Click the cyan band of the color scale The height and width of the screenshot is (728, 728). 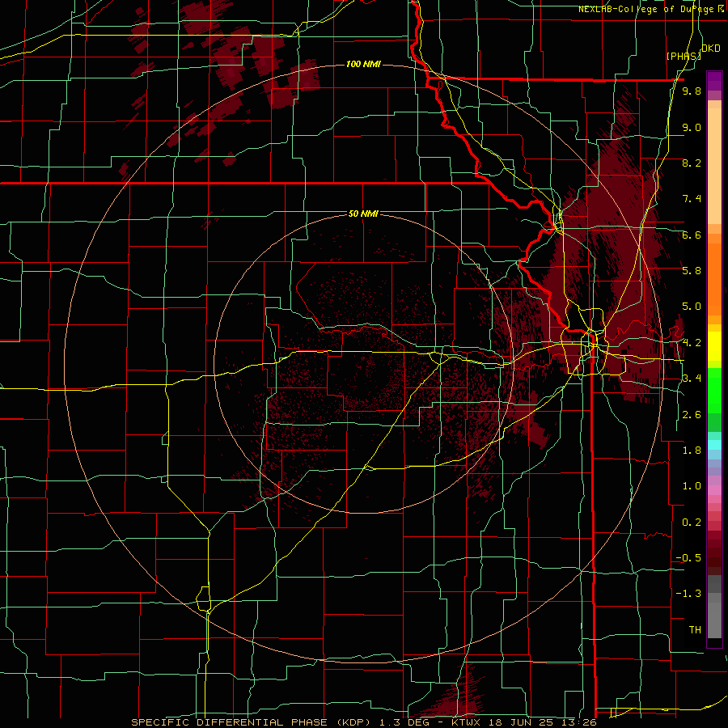(x=714, y=445)
